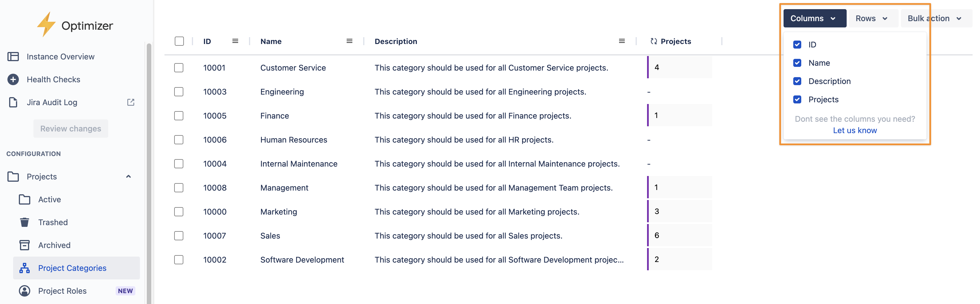
Task: Open Project Categories in sidebar
Action: tap(72, 268)
